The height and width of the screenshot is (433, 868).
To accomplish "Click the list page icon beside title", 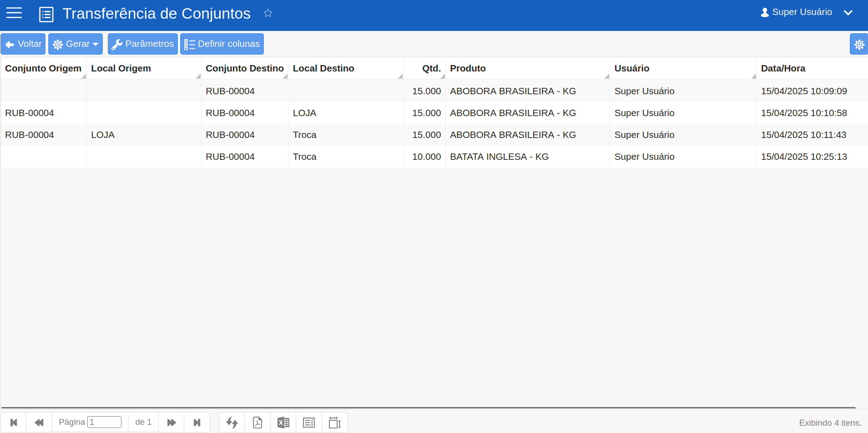I will click(46, 15).
